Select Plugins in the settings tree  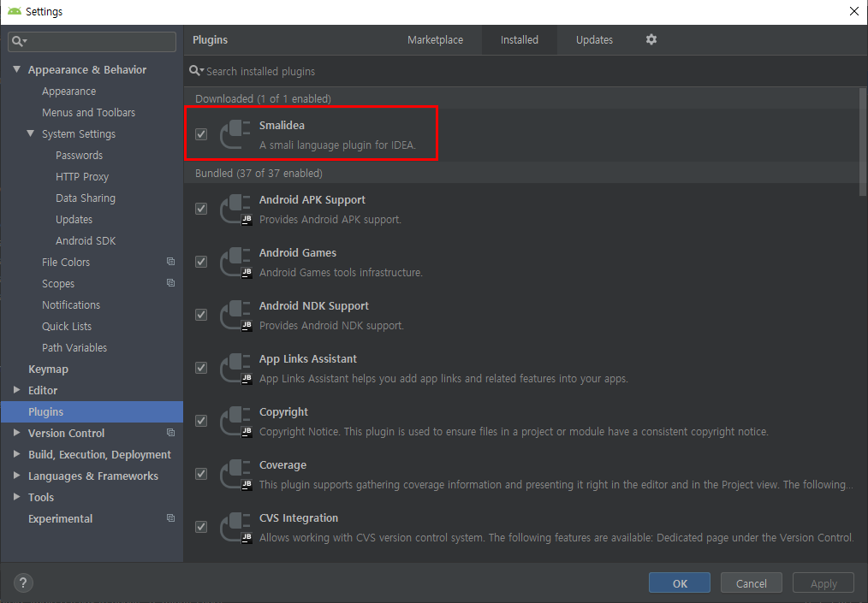point(92,411)
